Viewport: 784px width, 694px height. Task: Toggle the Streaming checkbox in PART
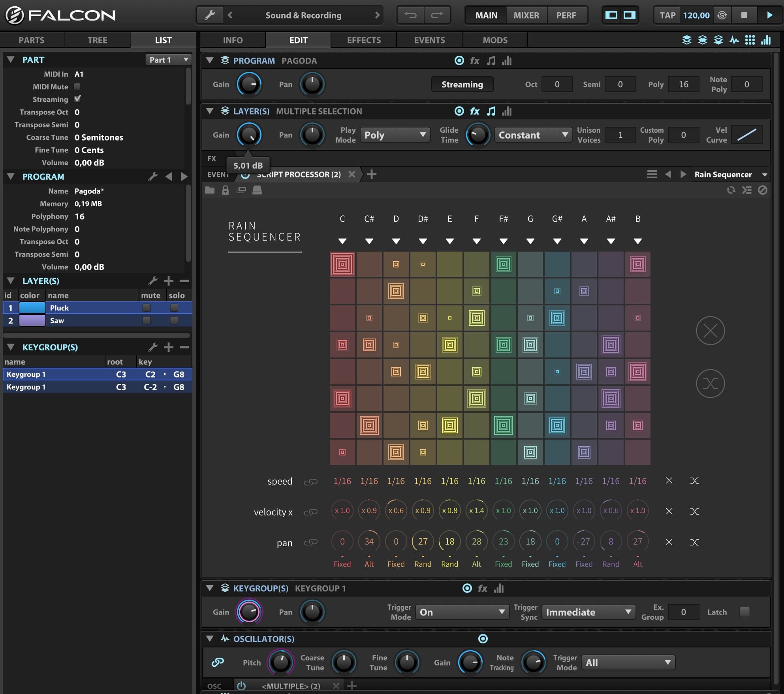pos(77,99)
